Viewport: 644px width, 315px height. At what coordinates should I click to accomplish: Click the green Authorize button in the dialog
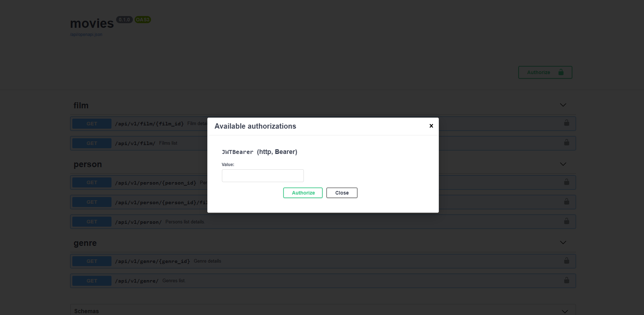point(303,193)
